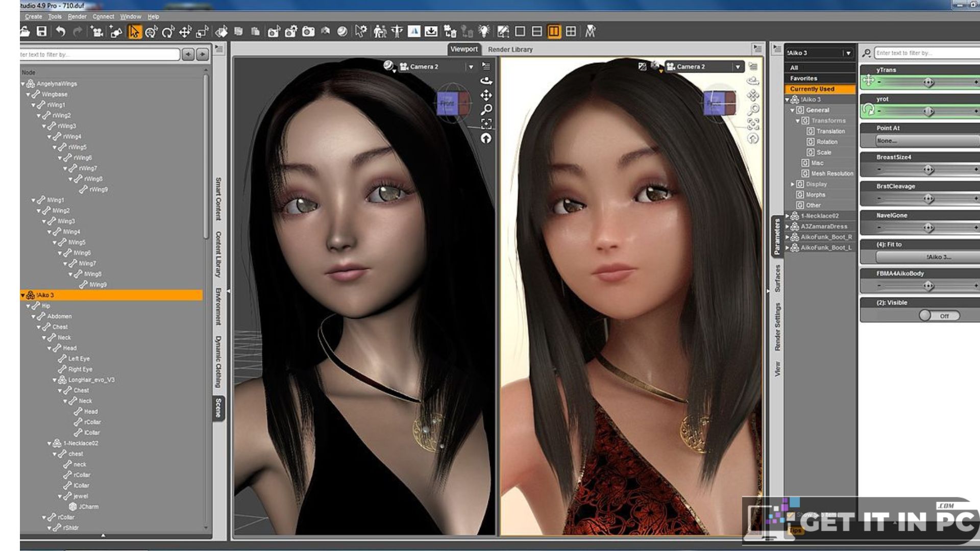Click pan arrows icon in left viewport
980x551 pixels.
coord(486,95)
